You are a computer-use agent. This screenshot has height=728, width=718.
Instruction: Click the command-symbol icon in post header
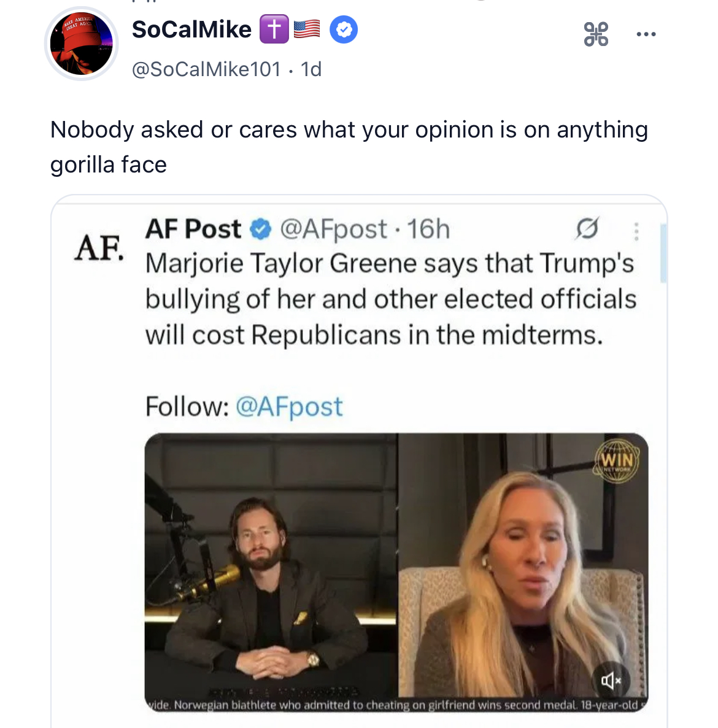coord(596,34)
